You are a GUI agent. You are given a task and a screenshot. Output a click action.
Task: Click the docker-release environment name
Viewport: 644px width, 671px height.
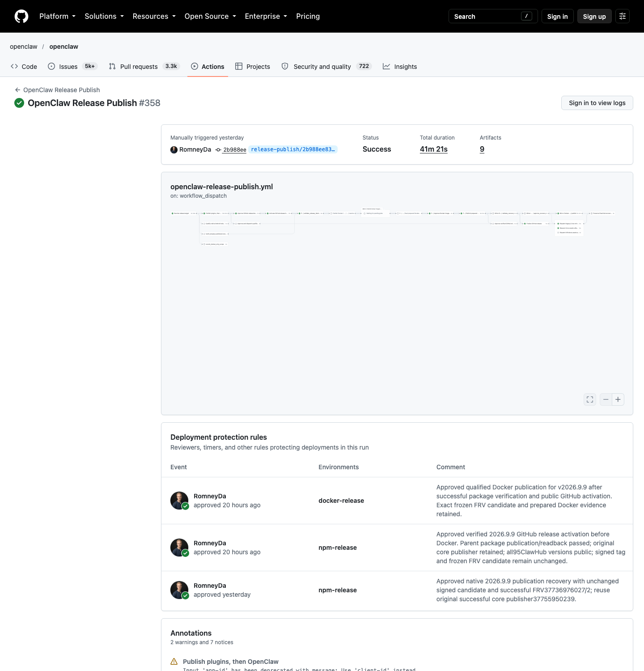(341, 501)
